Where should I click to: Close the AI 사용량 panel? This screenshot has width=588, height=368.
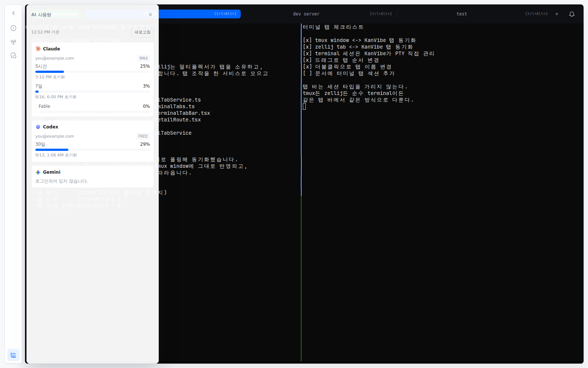point(150,15)
